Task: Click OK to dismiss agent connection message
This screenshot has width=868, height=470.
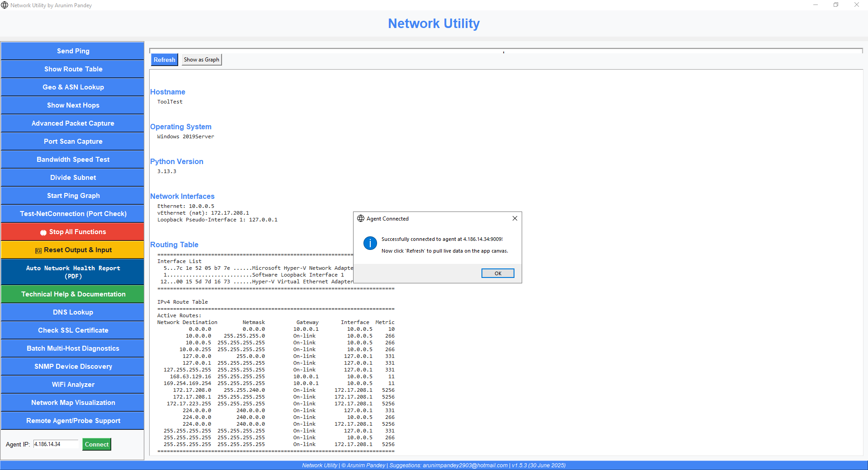Action: pyautogui.click(x=497, y=273)
